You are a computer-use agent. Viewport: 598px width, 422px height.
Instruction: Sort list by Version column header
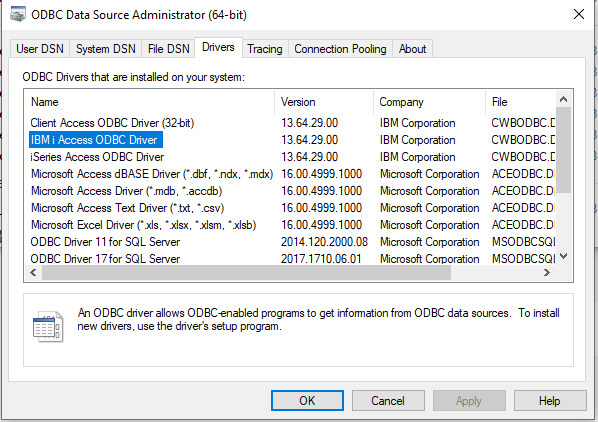click(x=324, y=102)
